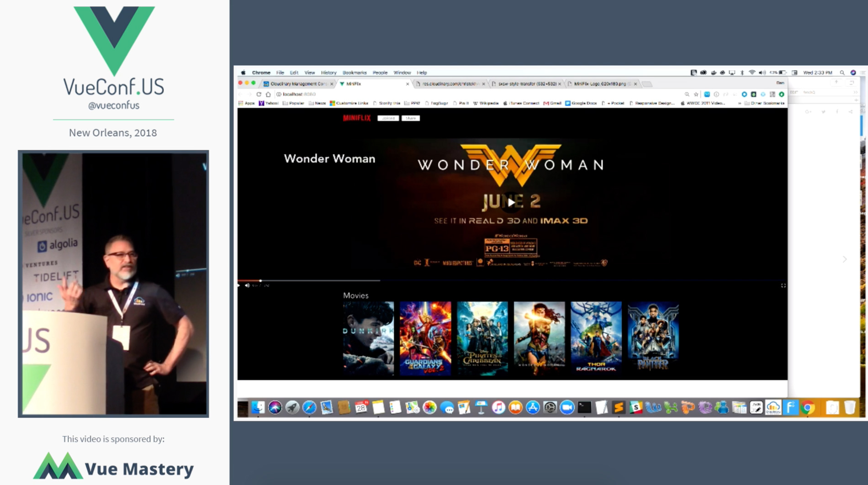Open iBooks orange book icon in Dock
The height and width of the screenshot is (485, 868).
pos(515,407)
